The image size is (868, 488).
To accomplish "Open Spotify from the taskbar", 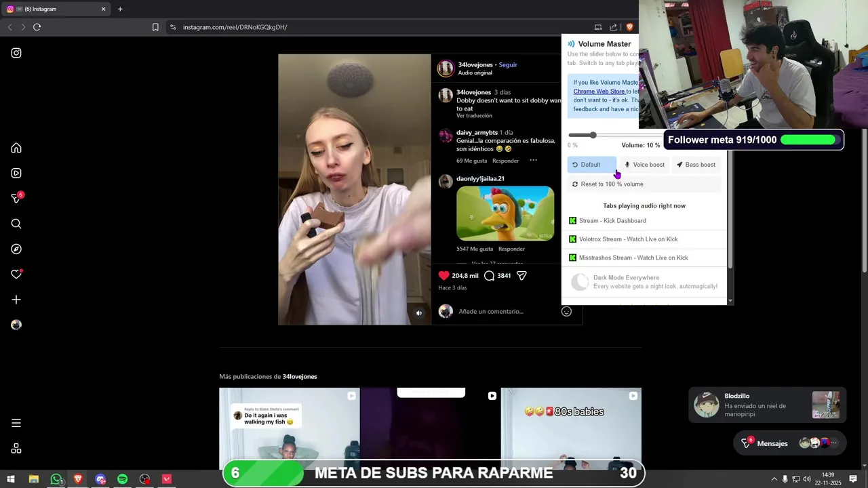I will tap(123, 479).
